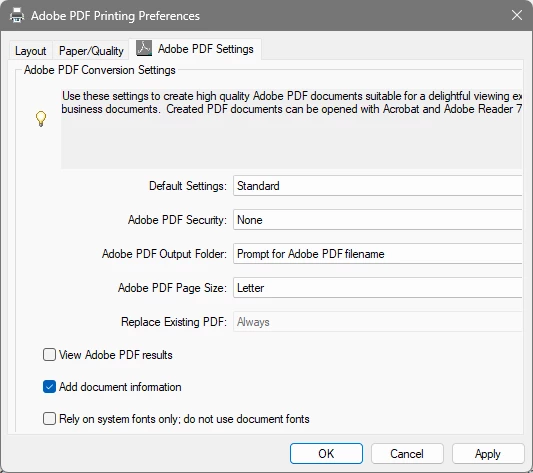Open the Adobe PDF Page Size dropdown
This screenshot has height=473, width=533.
click(378, 288)
